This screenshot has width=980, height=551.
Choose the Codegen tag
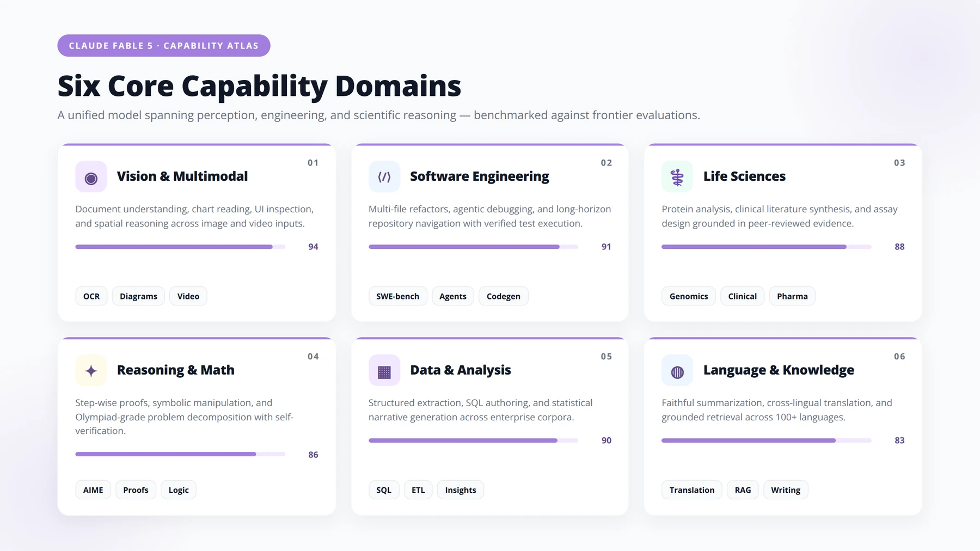(x=504, y=296)
